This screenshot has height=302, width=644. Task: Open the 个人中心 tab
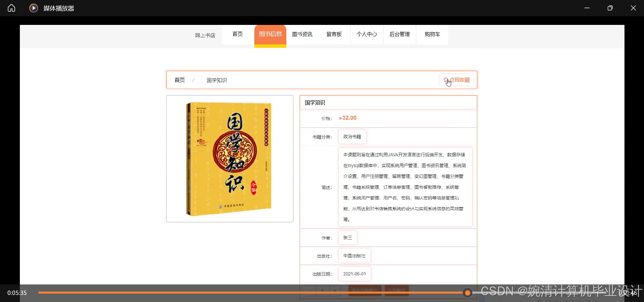tap(367, 34)
